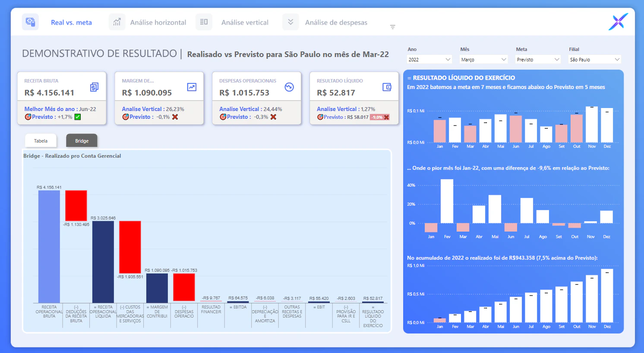Click the Análise vertical layout icon
This screenshot has height=353, width=644.
(204, 22)
